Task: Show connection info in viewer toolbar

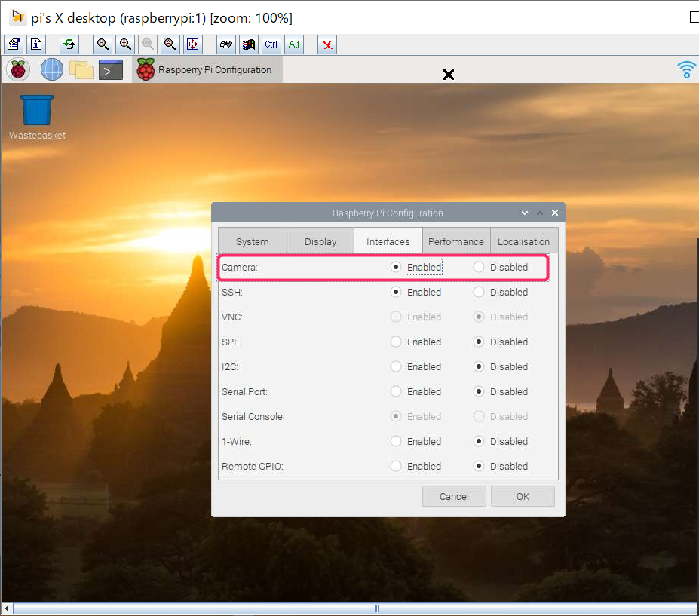Action: click(36, 44)
